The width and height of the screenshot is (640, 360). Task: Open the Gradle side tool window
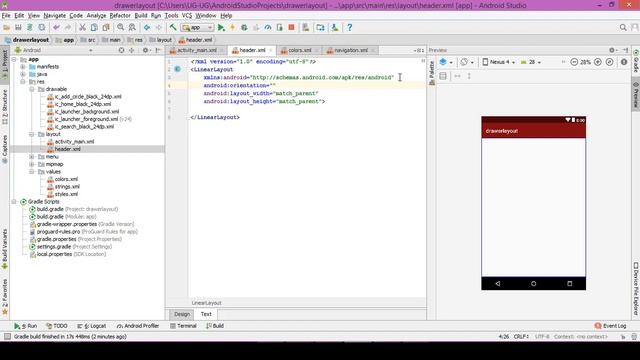click(636, 62)
